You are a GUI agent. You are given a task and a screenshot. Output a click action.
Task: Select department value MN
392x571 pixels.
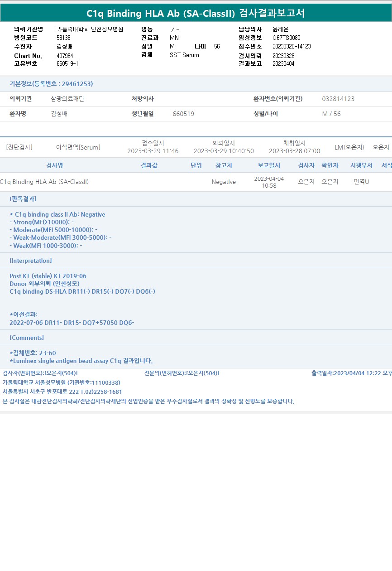[174, 38]
